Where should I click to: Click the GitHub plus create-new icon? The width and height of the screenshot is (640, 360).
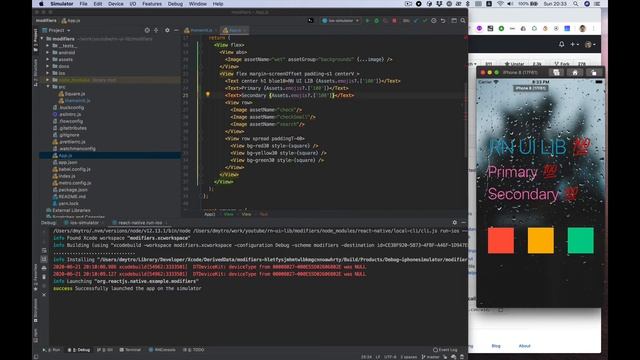pyautogui.click(x=574, y=44)
